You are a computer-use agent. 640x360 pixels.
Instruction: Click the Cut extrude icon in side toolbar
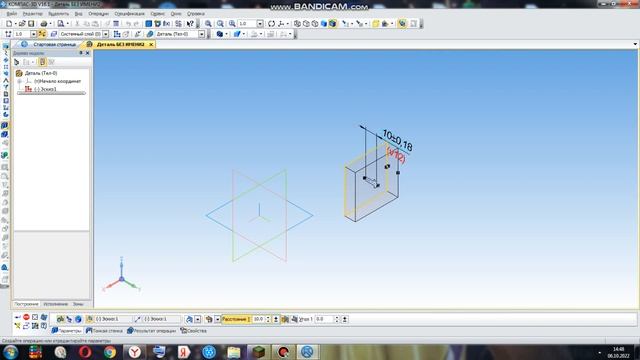pos(4,134)
